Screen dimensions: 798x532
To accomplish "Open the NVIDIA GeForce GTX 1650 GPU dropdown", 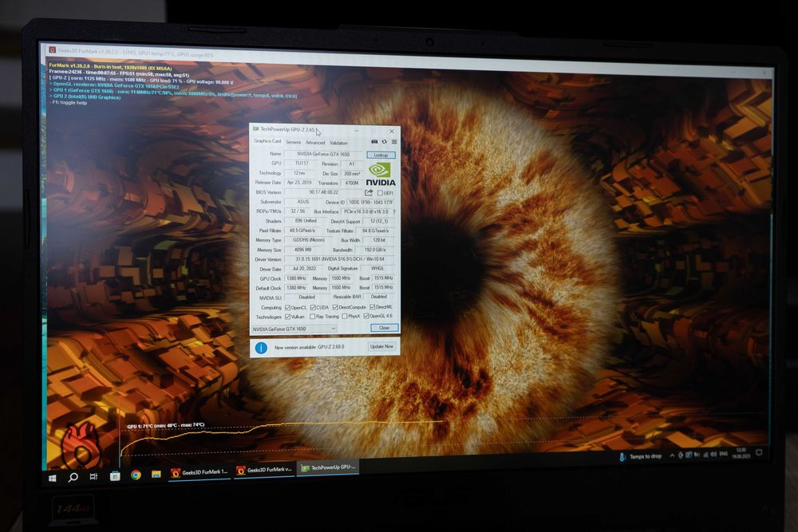I will pos(294,329).
